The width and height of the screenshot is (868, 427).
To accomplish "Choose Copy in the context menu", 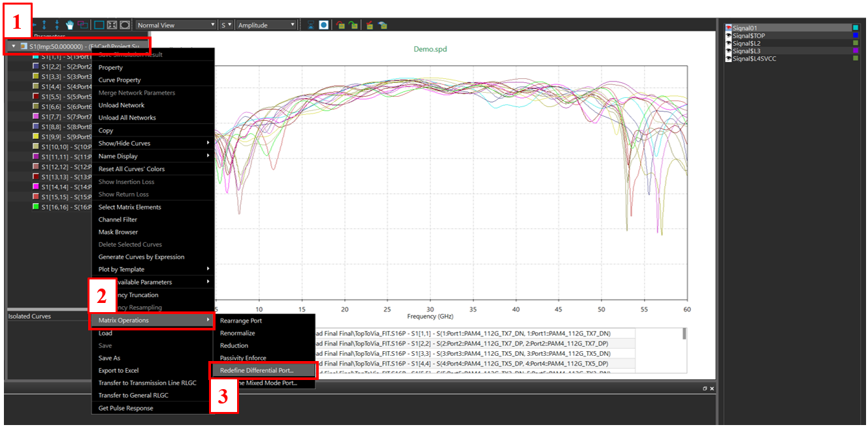I will 153,131.
